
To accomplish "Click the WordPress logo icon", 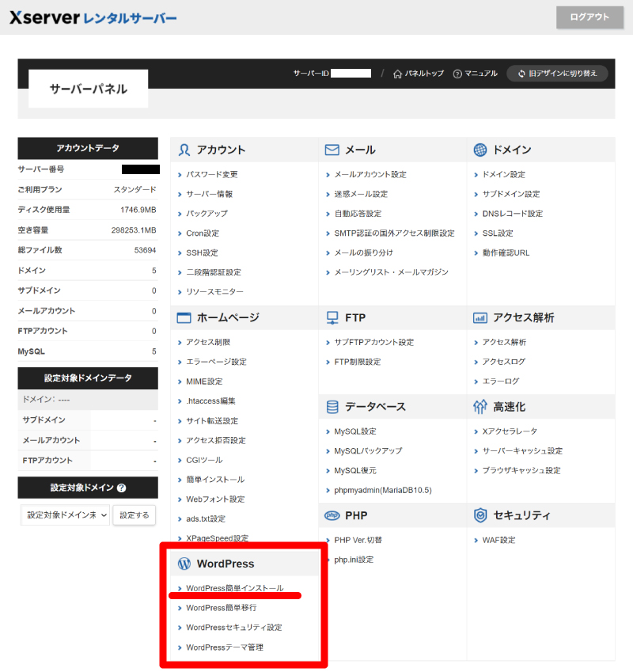I will 184,564.
